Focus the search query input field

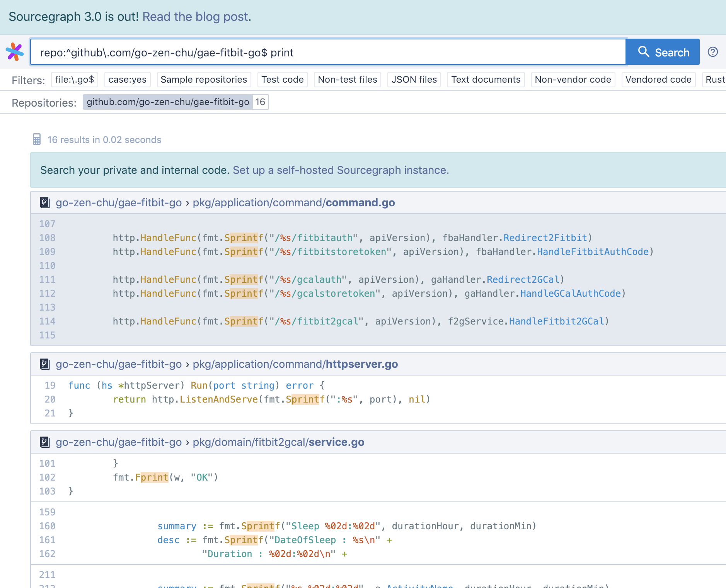pos(328,52)
